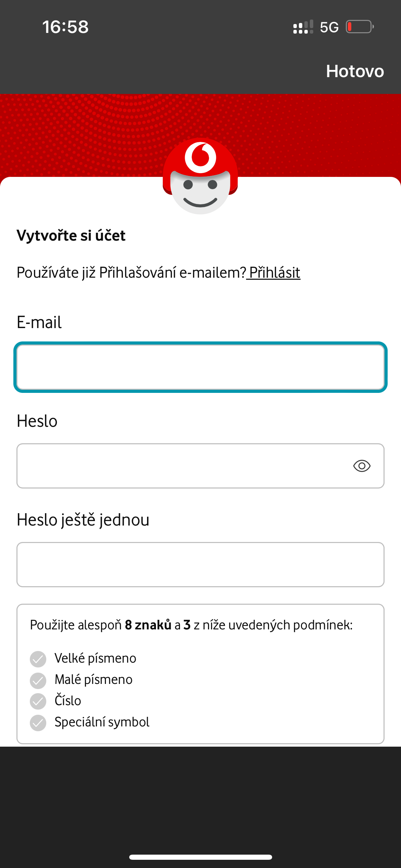Click into the Heslo password field
401x868 pixels.
click(x=182, y=466)
